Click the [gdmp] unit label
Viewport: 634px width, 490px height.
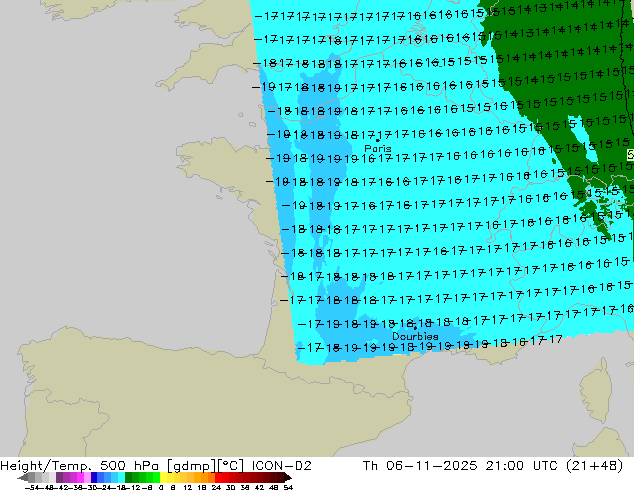(191, 466)
